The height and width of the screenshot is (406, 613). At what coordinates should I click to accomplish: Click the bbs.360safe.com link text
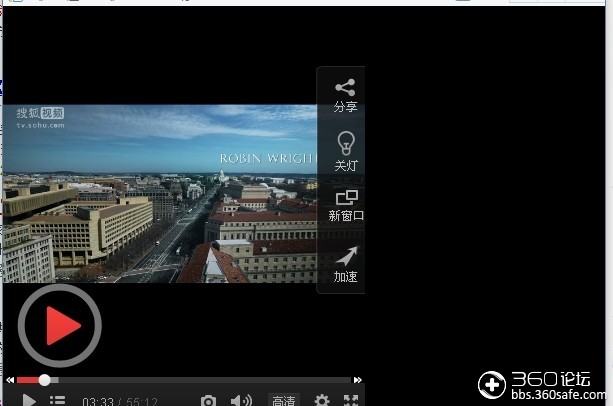tap(558, 395)
